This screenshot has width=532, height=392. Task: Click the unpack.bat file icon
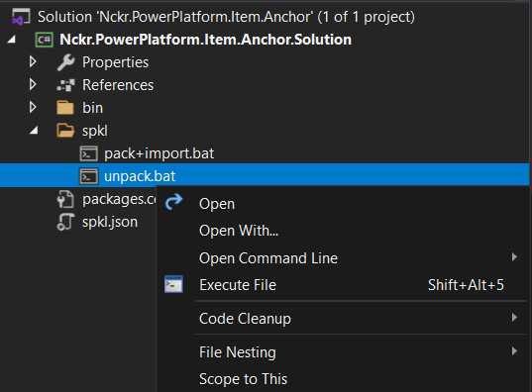pos(88,176)
